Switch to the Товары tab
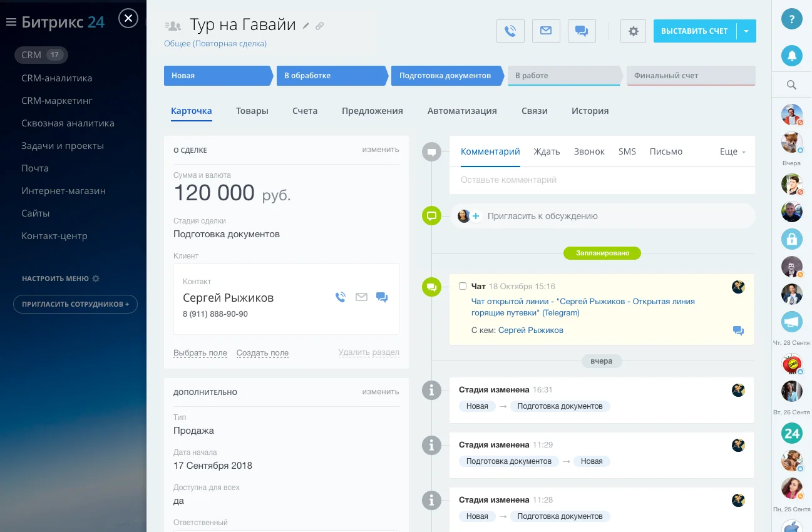The height and width of the screenshot is (532, 812). tap(252, 111)
